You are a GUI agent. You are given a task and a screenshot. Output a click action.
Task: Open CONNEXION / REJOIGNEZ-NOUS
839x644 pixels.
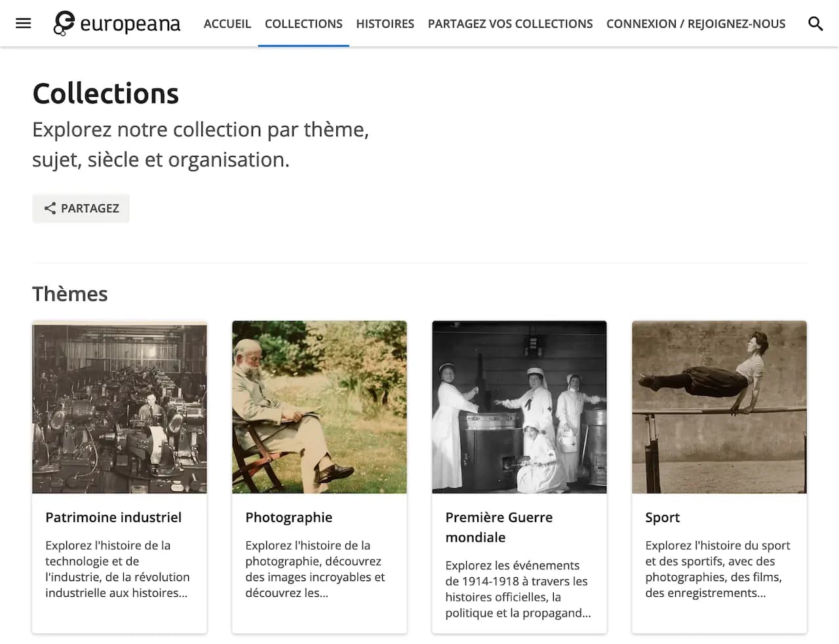click(695, 24)
